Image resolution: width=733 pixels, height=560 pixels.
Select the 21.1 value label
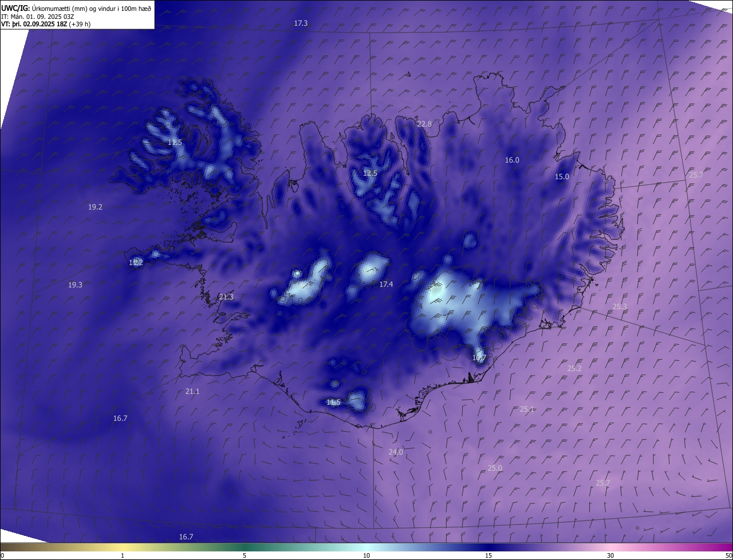(192, 392)
